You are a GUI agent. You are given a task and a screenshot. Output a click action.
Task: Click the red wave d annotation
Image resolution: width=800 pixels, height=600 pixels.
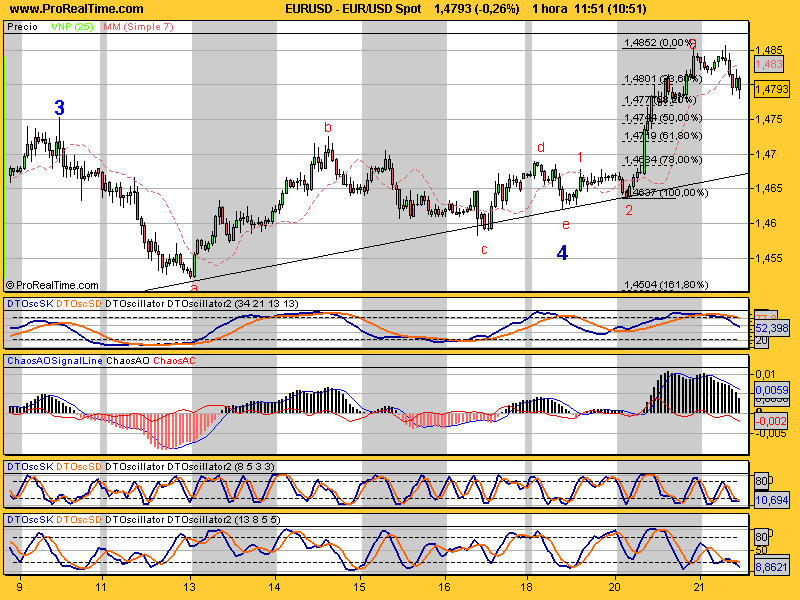[x=541, y=147]
